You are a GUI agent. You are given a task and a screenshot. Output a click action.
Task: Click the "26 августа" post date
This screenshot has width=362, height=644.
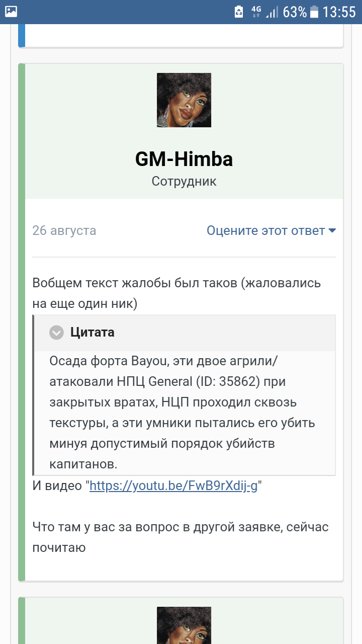coord(64,231)
